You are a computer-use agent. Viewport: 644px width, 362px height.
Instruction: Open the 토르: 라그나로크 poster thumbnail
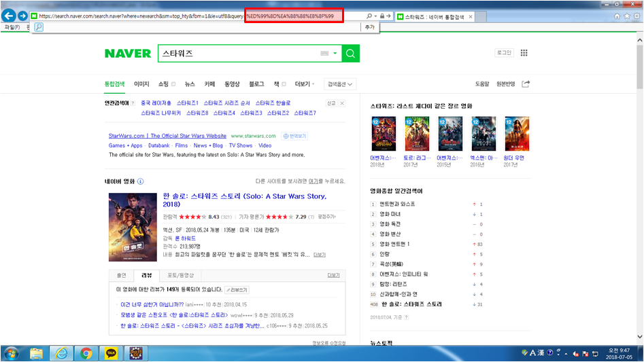pyautogui.click(x=417, y=134)
